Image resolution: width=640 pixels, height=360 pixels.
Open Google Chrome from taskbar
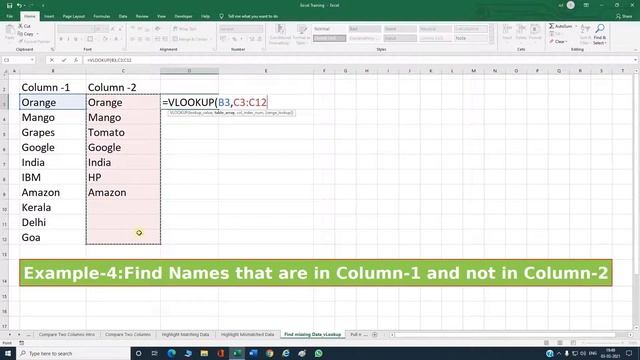pyautogui.click(x=269, y=353)
